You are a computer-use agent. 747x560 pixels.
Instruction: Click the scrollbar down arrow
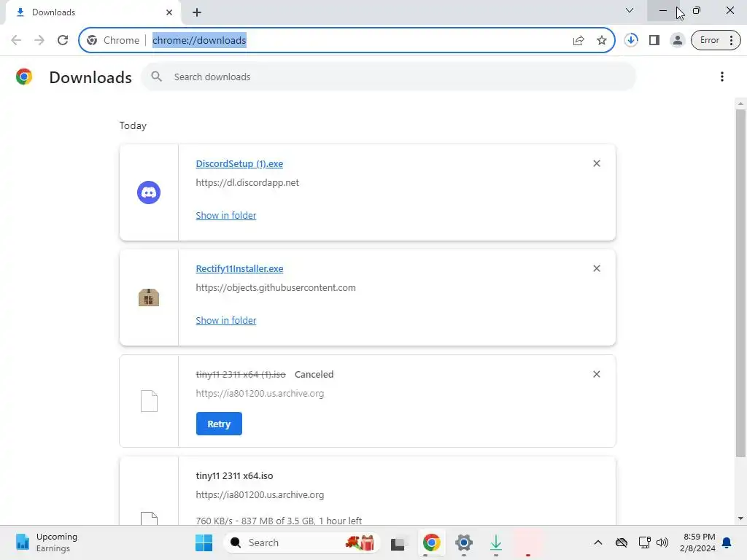[740, 518]
